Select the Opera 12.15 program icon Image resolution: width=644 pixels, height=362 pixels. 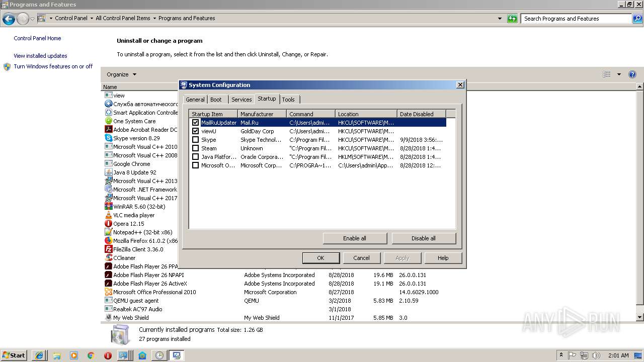109,224
